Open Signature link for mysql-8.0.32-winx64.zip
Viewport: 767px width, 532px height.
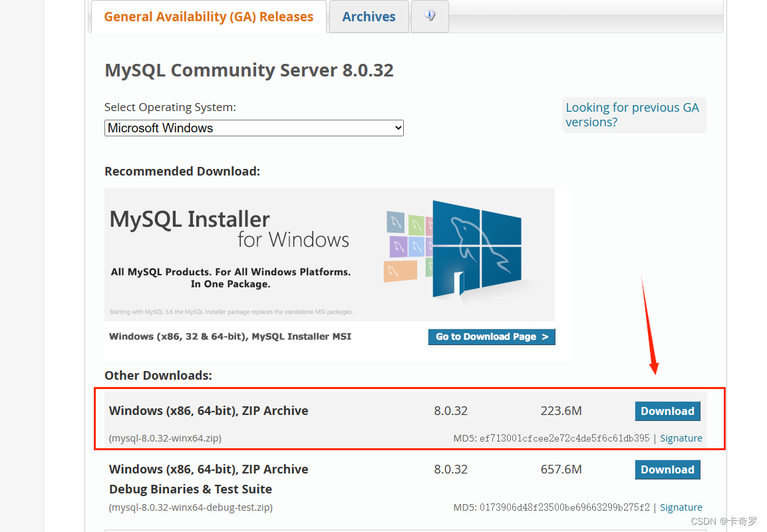pyautogui.click(x=681, y=438)
